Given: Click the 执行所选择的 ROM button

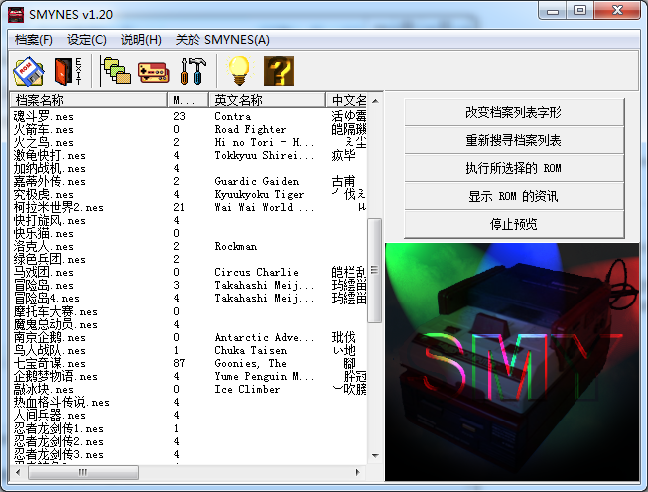Looking at the screenshot, I should coord(514,168).
